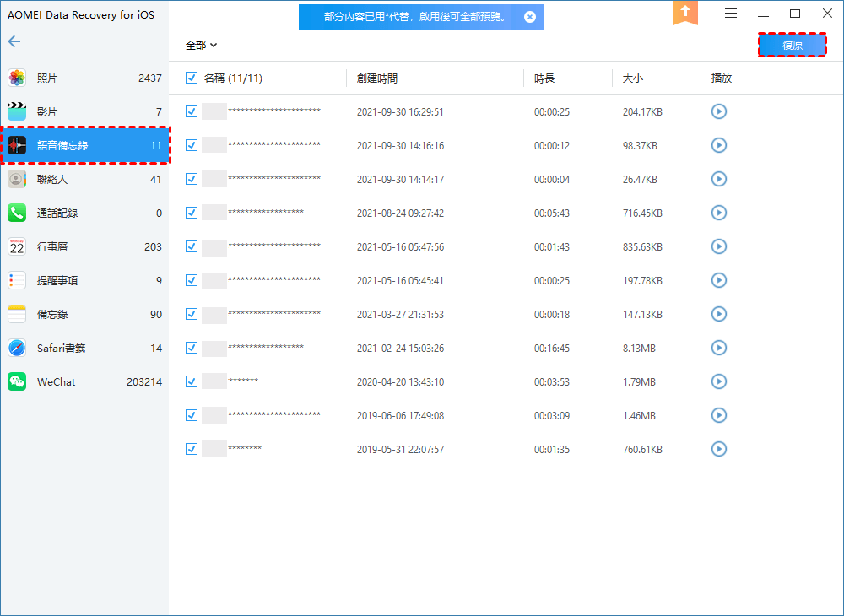
Task: Expand the 全部 filter dropdown
Action: pyautogui.click(x=202, y=46)
